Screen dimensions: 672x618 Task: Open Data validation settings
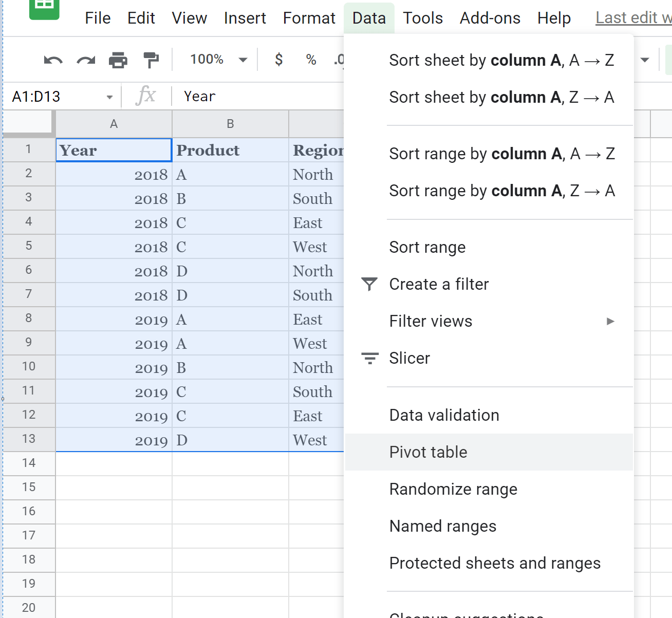click(x=444, y=415)
